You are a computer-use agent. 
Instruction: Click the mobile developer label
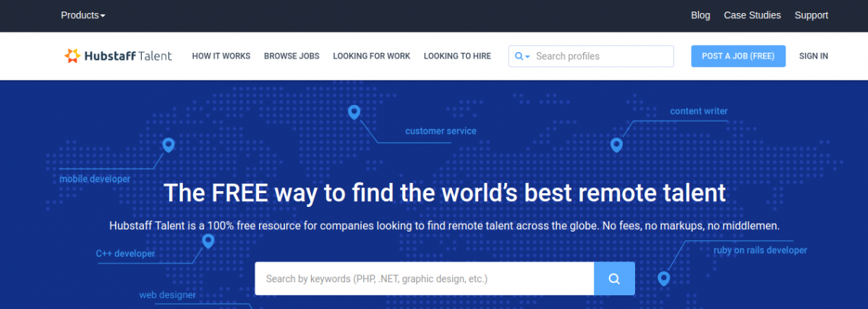(95, 179)
